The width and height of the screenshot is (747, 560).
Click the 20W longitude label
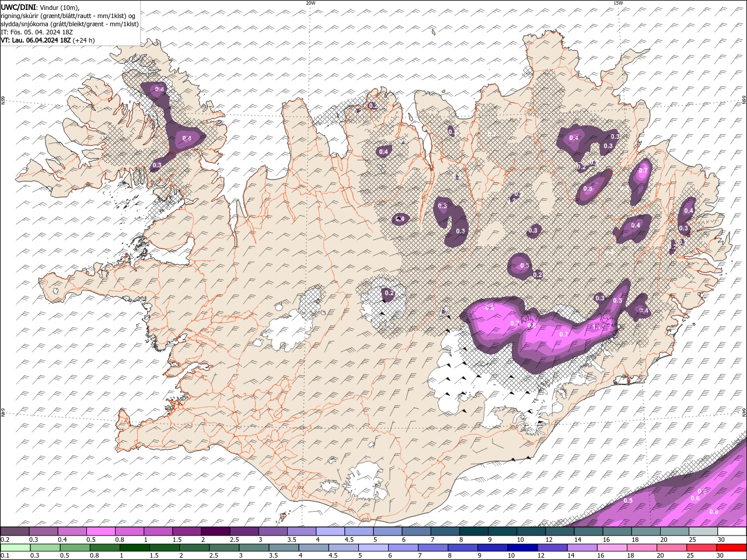pos(310,3)
